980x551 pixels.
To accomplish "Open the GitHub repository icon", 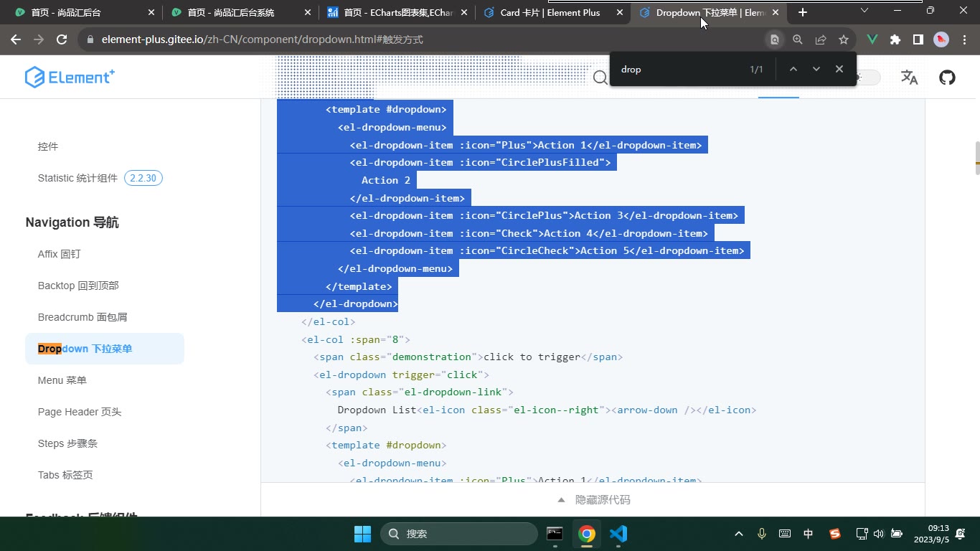I will (947, 77).
